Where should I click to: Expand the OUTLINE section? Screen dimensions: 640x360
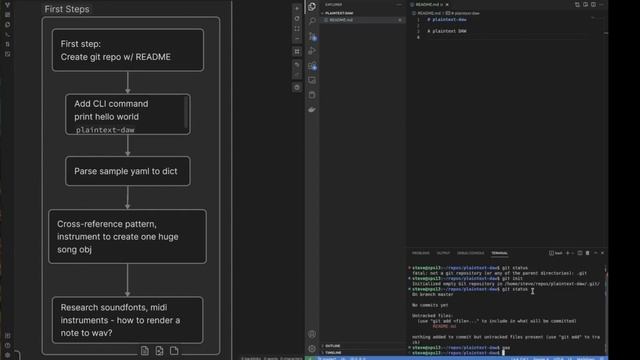(332, 346)
